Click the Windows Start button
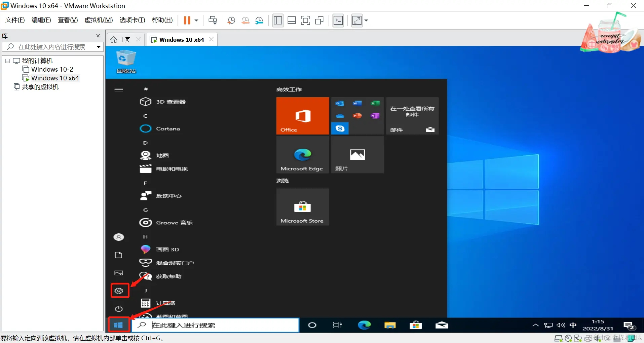 [x=118, y=325]
